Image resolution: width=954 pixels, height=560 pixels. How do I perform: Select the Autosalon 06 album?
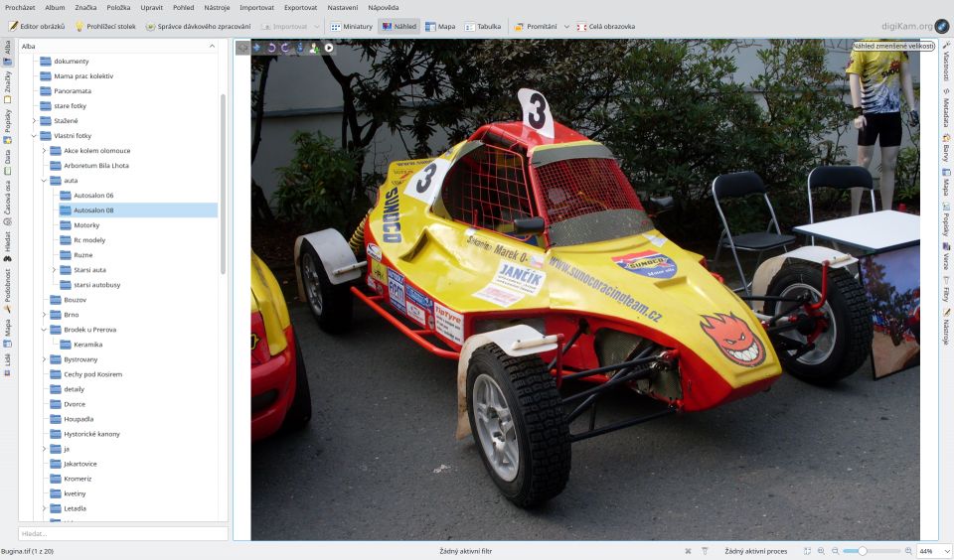[x=93, y=196]
